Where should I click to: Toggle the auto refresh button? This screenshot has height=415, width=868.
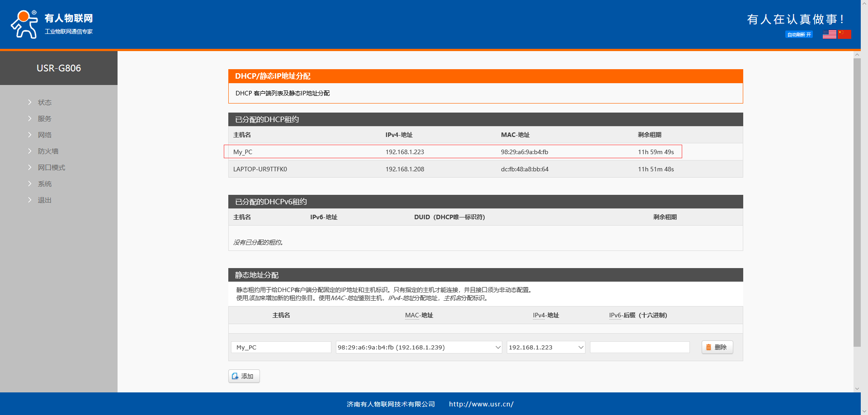(x=799, y=35)
